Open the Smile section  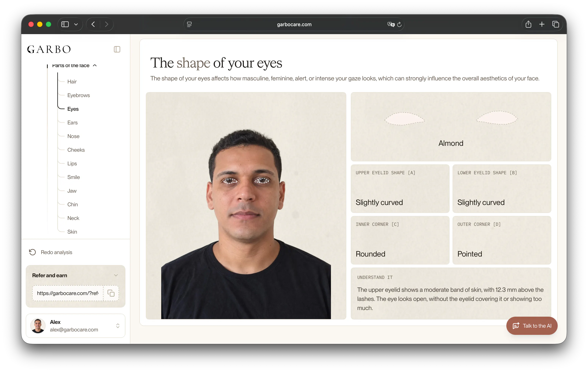73,177
